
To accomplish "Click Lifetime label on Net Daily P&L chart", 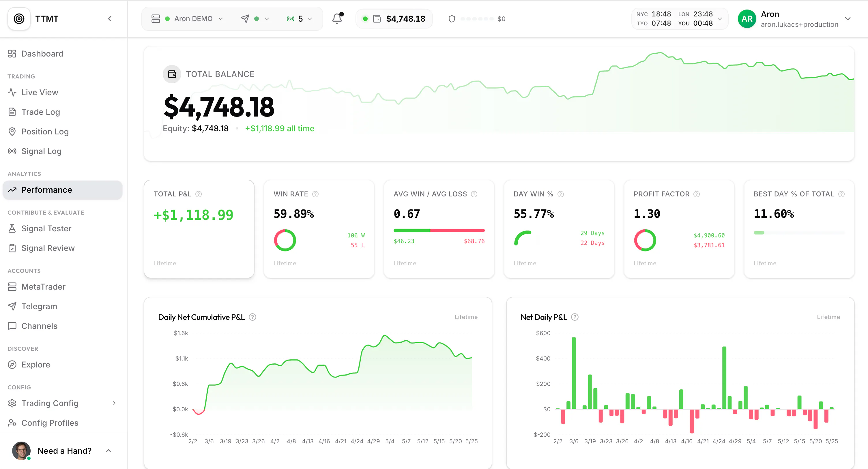I will 828,317.
